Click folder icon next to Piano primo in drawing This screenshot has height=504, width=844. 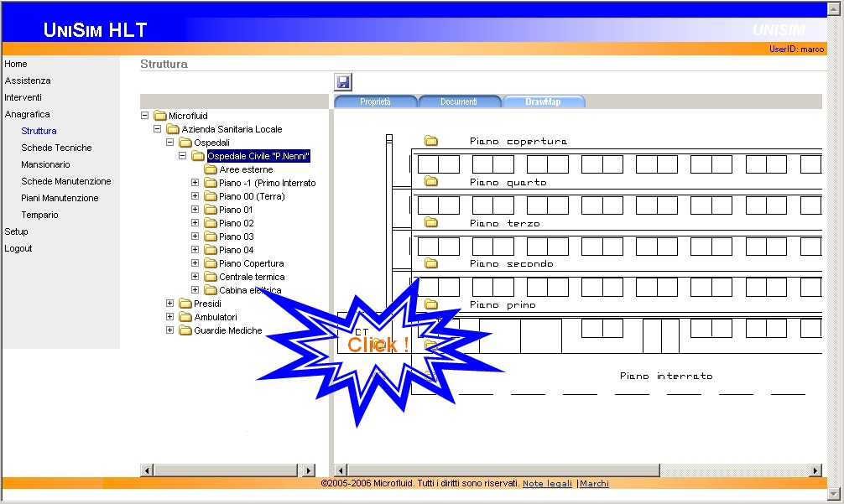click(430, 304)
